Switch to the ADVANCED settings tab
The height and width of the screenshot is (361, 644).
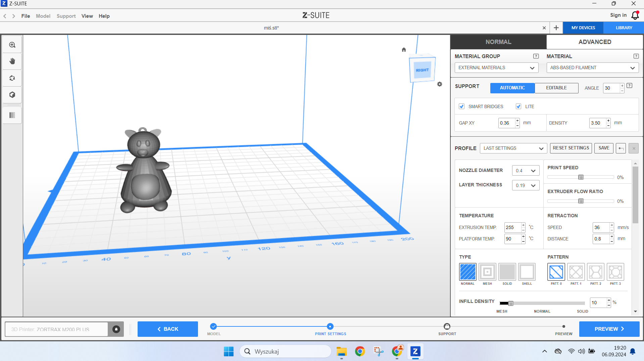595,42
